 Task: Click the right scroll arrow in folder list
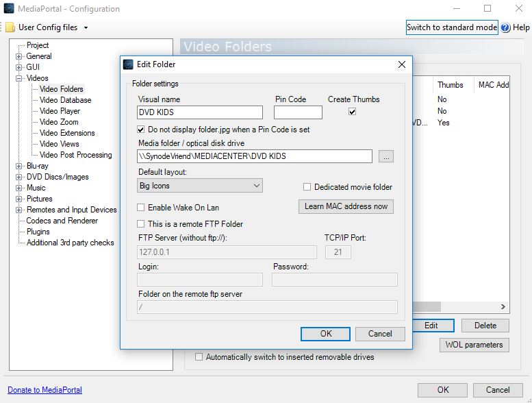click(x=503, y=307)
